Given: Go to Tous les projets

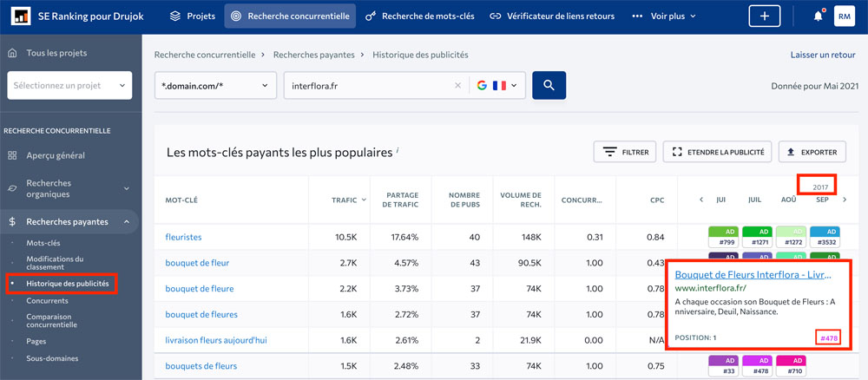Looking at the screenshot, I should click(x=56, y=53).
